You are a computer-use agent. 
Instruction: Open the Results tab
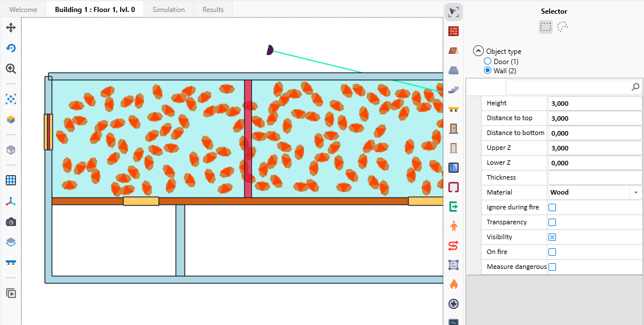(213, 10)
